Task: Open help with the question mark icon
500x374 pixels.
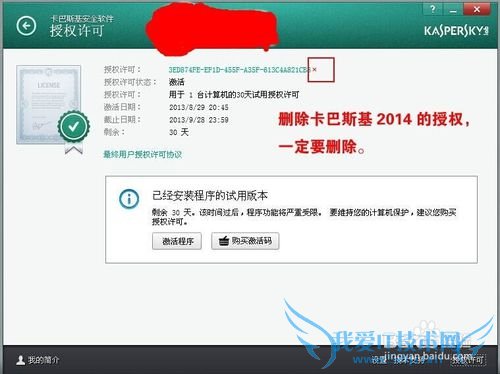Action: tap(433, 9)
